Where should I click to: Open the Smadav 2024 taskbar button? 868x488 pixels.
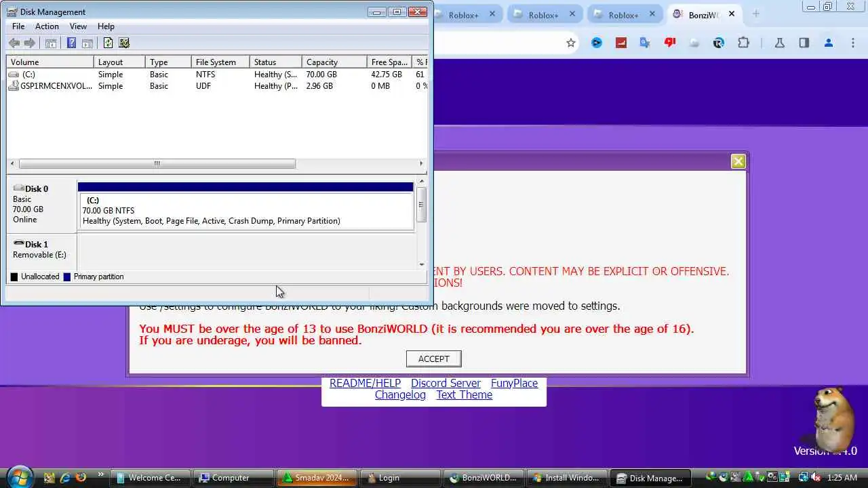click(x=317, y=478)
